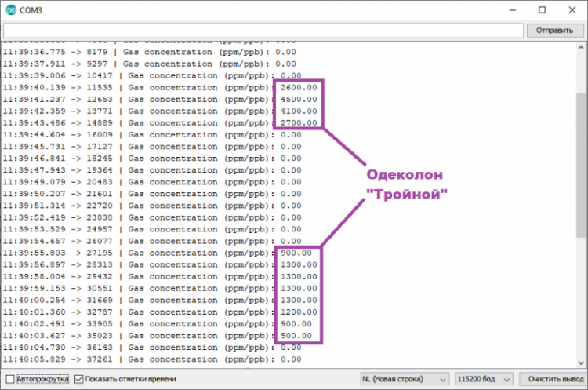Minimize the COM3 serial monitor window

pyautogui.click(x=505, y=9)
